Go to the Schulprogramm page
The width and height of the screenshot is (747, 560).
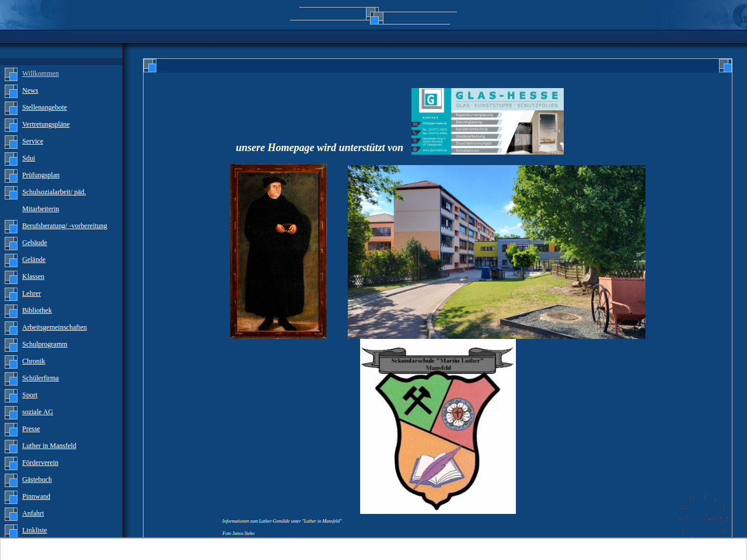pyautogui.click(x=44, y=344)
